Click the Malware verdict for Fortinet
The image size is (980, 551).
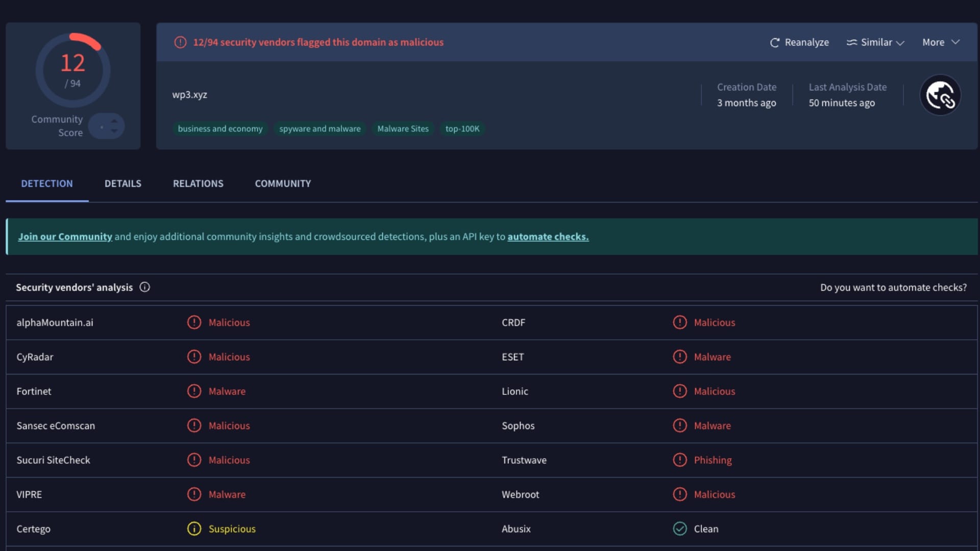227,391
